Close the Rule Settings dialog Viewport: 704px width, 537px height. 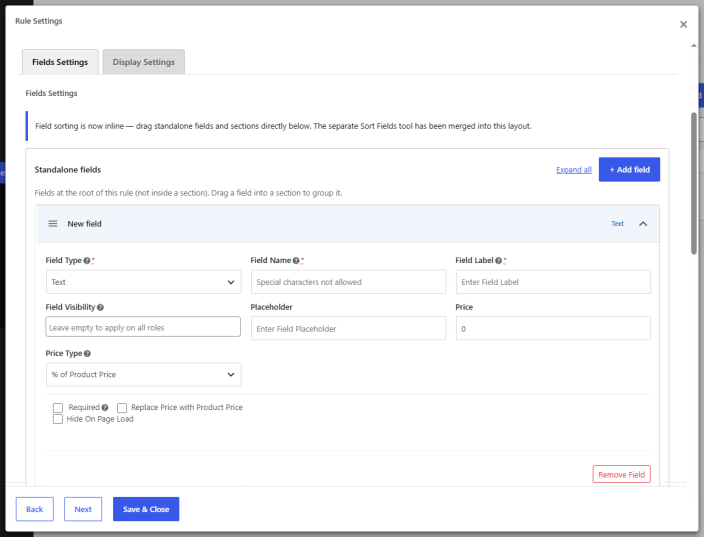point(683,24)
